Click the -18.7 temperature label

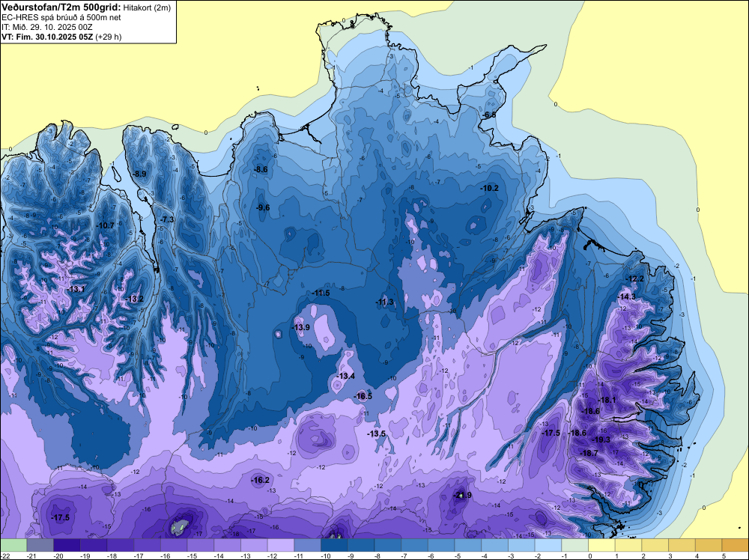589,453
